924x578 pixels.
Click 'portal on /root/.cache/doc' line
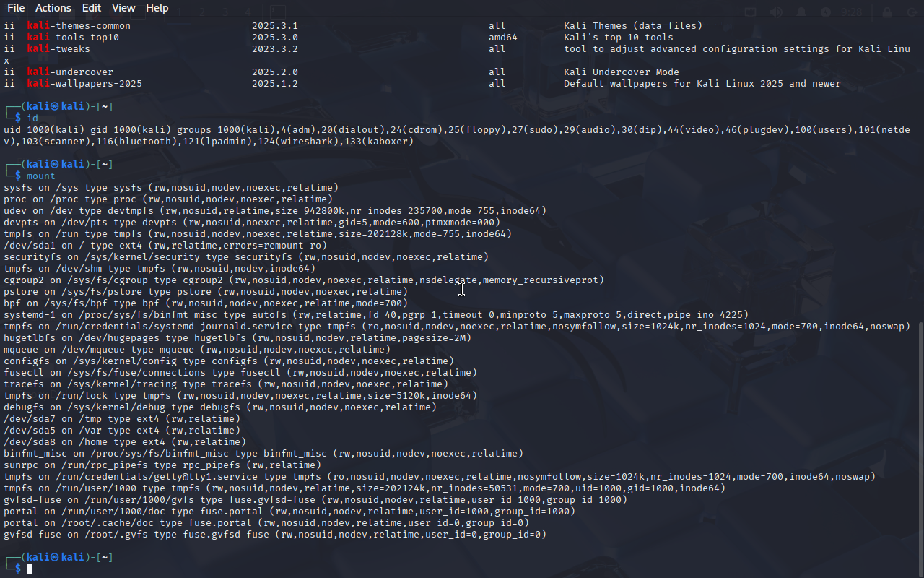pyautogui.click(x=266, y=523)
